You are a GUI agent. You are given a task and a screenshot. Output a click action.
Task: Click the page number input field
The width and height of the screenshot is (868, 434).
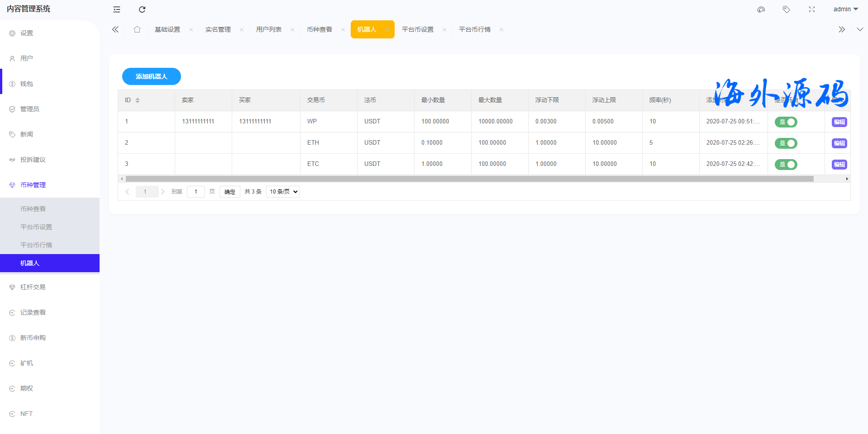[196, 192]
